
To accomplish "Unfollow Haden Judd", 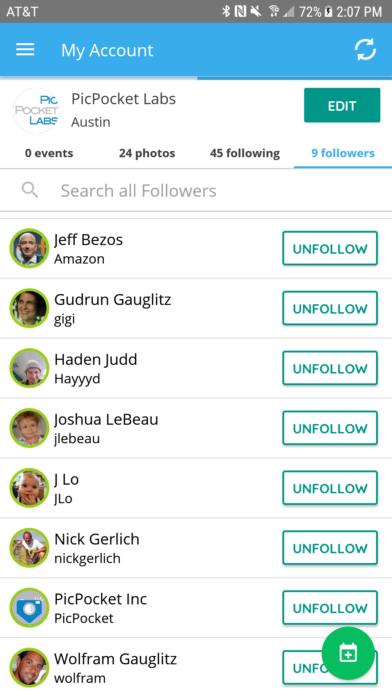I will tap(330, 368).
